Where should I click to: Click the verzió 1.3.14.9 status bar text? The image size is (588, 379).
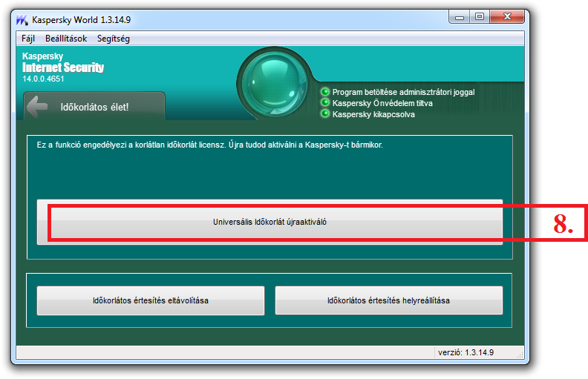click(x=465, y=352)
